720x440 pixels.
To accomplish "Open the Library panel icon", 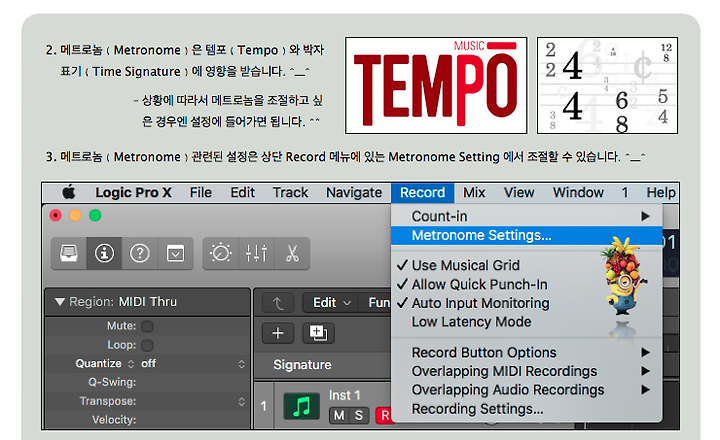I will click(x=69, y=253).
